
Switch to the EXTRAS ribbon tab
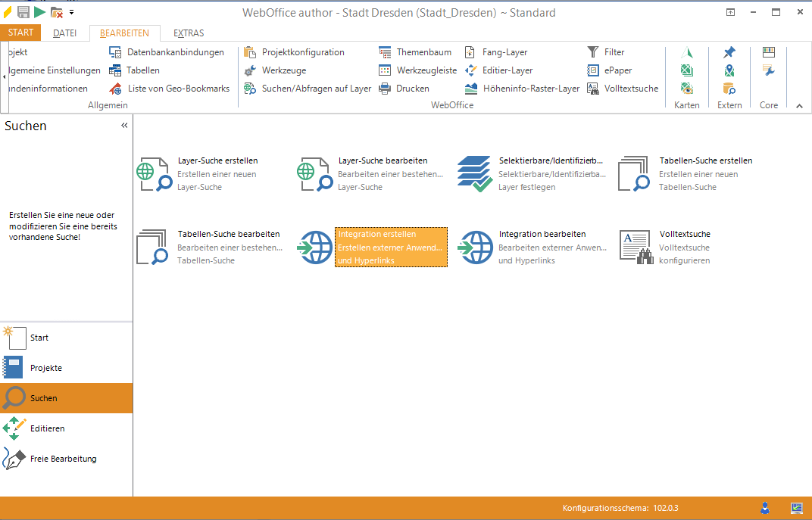[189, 33]
